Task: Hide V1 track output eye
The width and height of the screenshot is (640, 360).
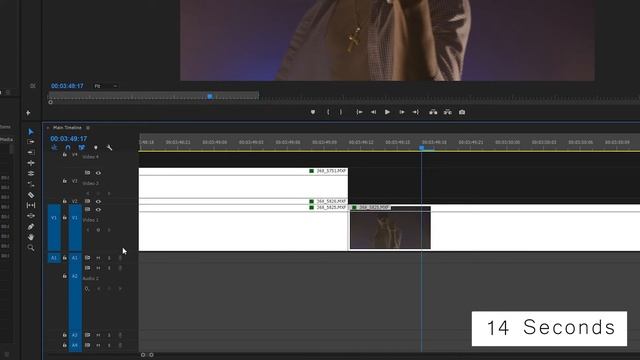Action: pyautogui.click(x=98, y=209)
